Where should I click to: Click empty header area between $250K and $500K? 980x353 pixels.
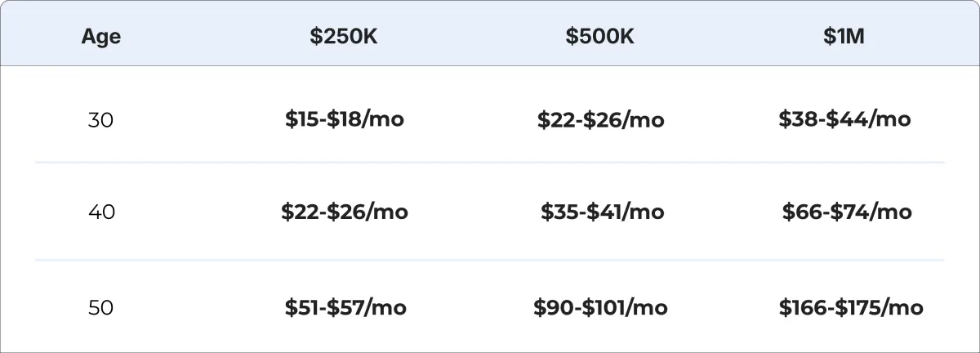click(472, 37)
